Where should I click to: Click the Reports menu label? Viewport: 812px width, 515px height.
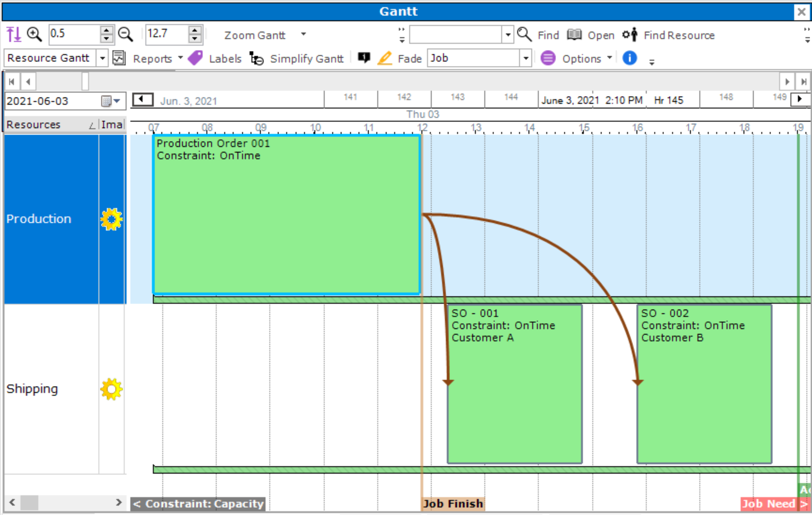coord(152,59)
